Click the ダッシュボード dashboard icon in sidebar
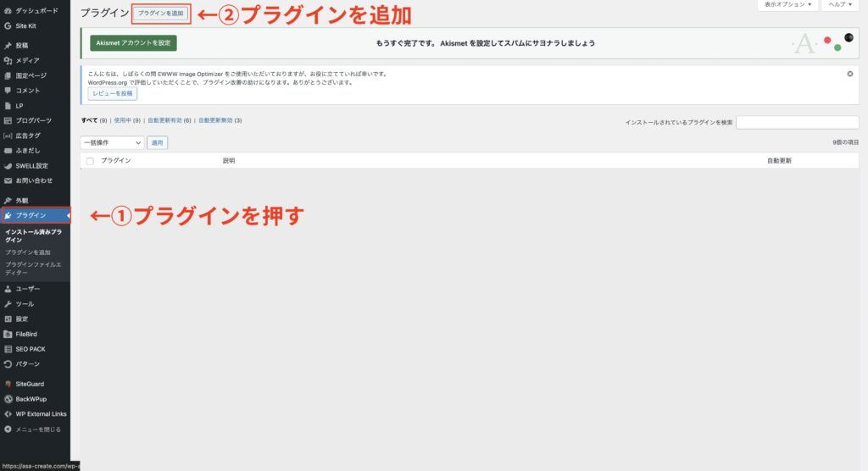 click(8, 12)
